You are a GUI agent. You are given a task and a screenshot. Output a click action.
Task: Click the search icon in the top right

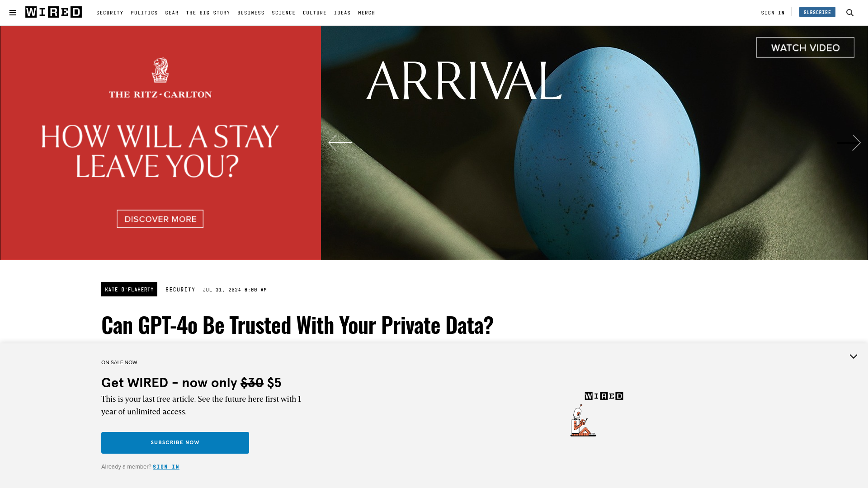click(849, 13)
